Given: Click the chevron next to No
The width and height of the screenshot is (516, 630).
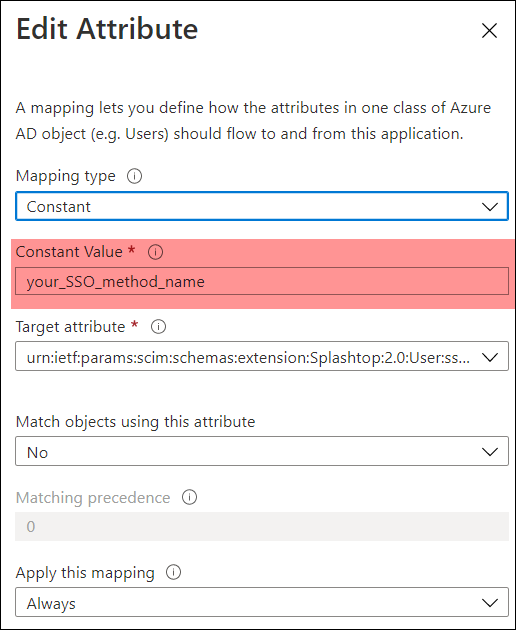Looking at the screenshot, I should [490, 452].
